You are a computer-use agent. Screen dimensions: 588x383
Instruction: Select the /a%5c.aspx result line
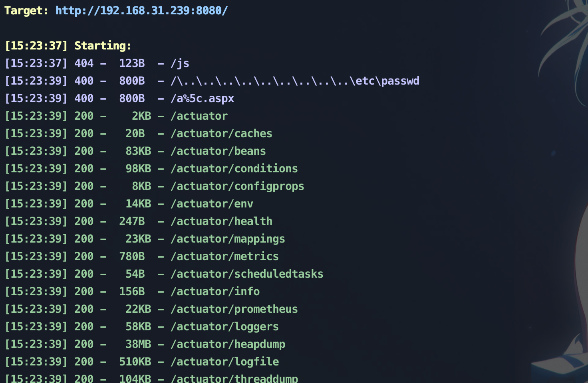(x=119, y=99)
